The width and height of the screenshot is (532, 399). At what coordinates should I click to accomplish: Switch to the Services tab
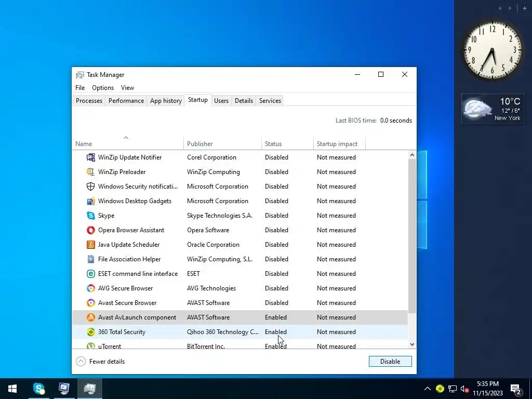[x=270, y=101]
